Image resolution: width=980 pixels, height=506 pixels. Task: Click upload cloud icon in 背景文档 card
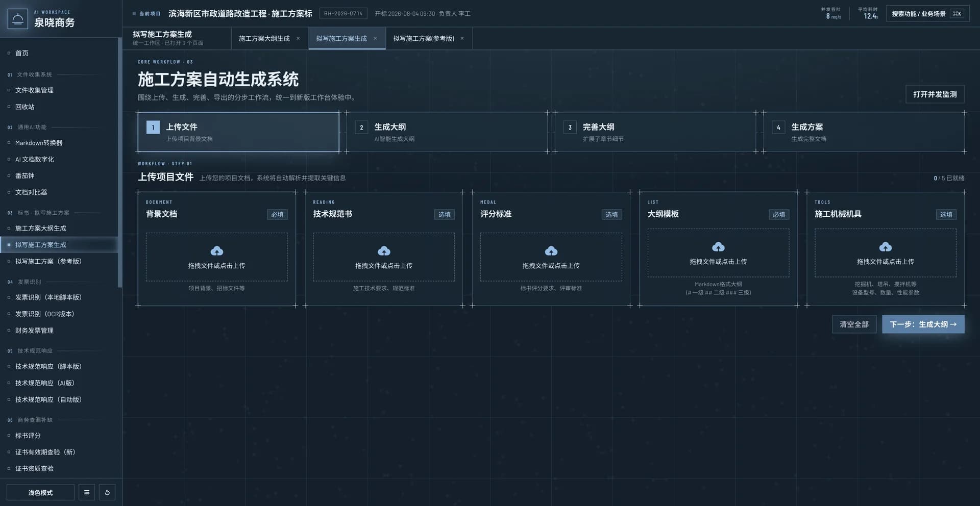click(x=217, y=251)
